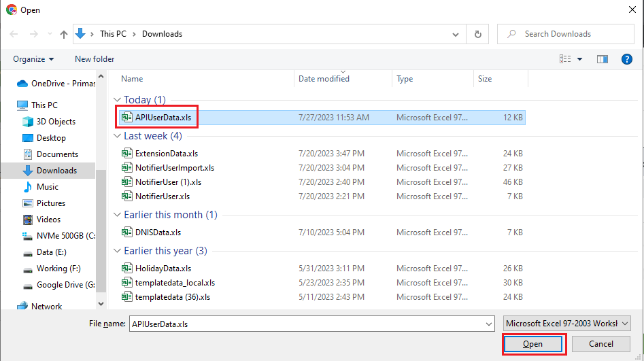Sort files by Size column header
This screenshot has width=644, height=361.
(485, 79)
